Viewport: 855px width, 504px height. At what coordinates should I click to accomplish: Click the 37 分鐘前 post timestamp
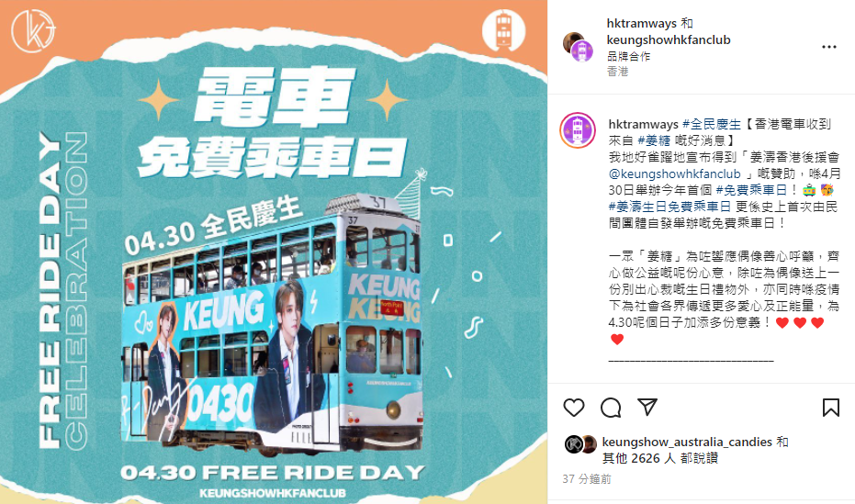pos(587,479)
